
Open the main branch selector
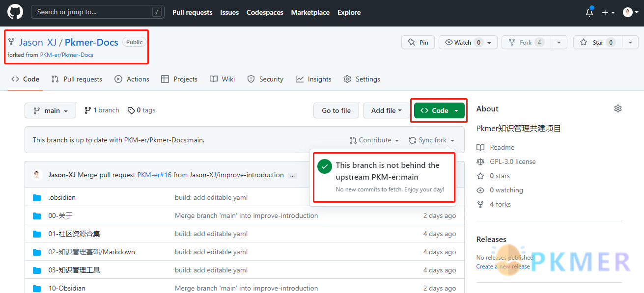click(x=51, y=110)
